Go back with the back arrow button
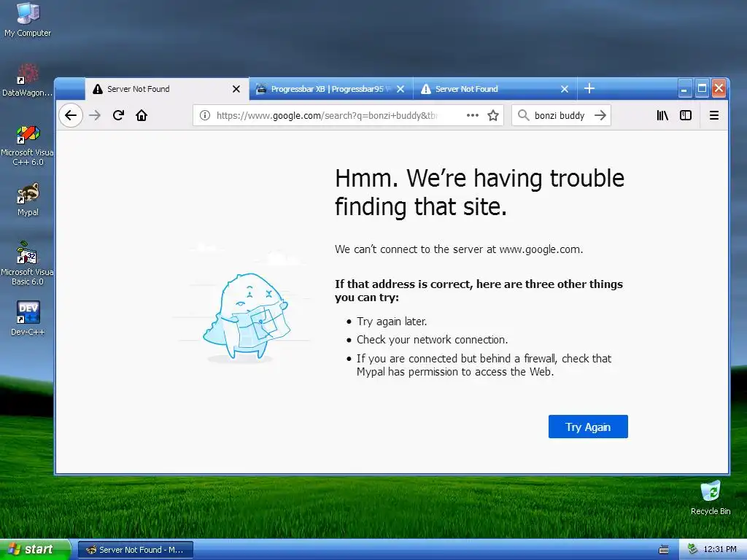This screenshot has height=560, width=747. tap(71, 115)
